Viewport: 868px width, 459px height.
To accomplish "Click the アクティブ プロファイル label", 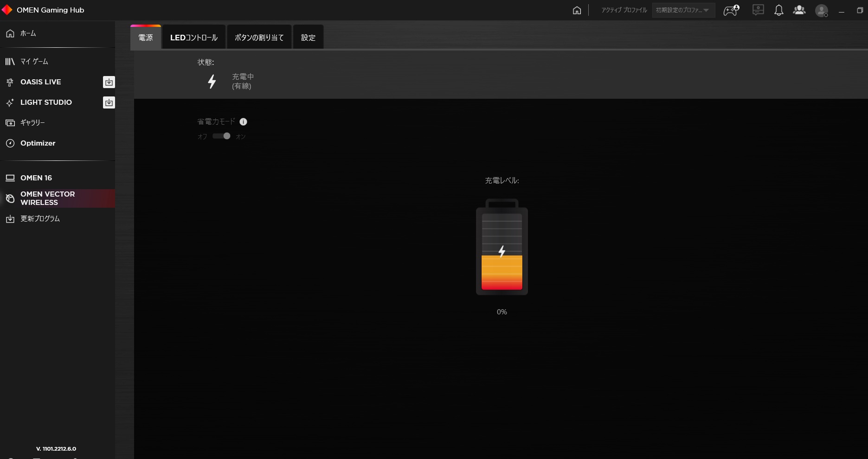I will [x=624, y=10].
